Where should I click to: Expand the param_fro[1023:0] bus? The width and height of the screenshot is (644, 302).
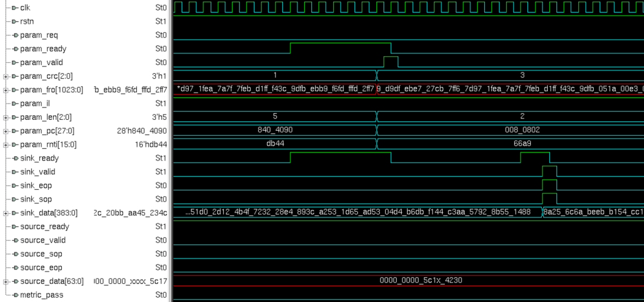(x=5, y=90)
